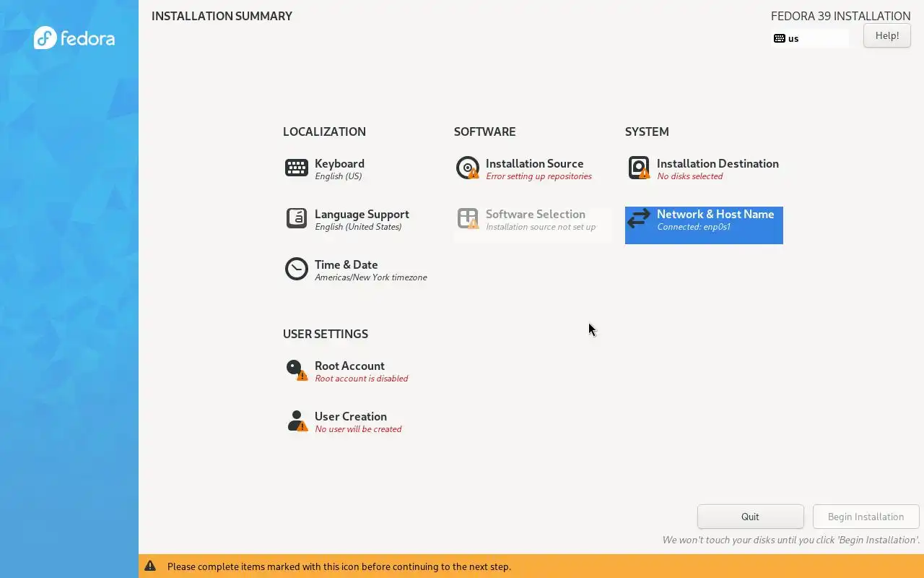Click the us keyboard layout indicator

[811, 38]
